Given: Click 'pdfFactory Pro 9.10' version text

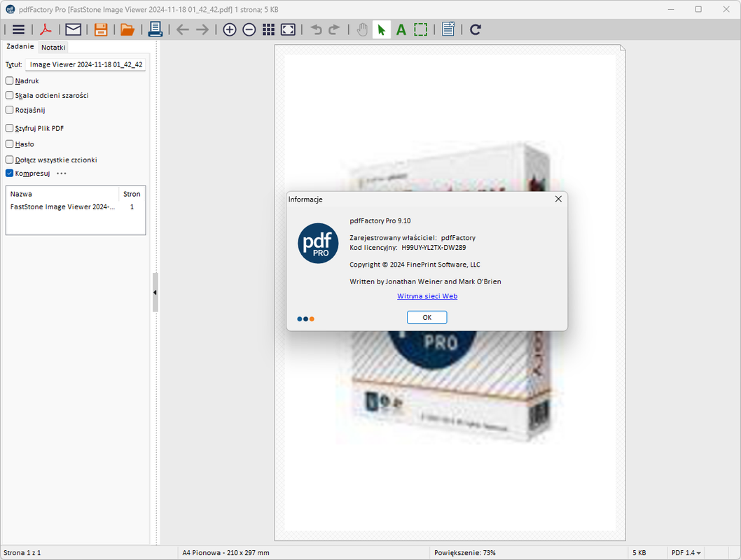Looking at the screenshot, I should (380, 220).
